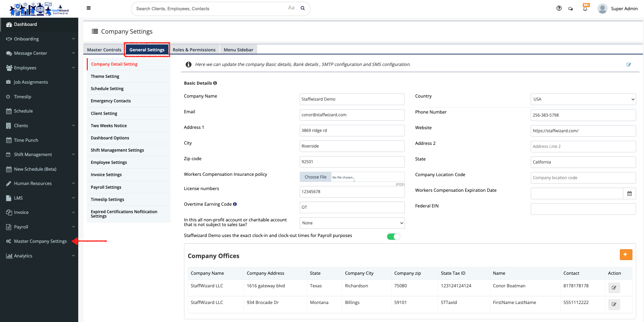Toggle the Aa case-sensitive search icon
644x322 pixels.
[291, 8]
